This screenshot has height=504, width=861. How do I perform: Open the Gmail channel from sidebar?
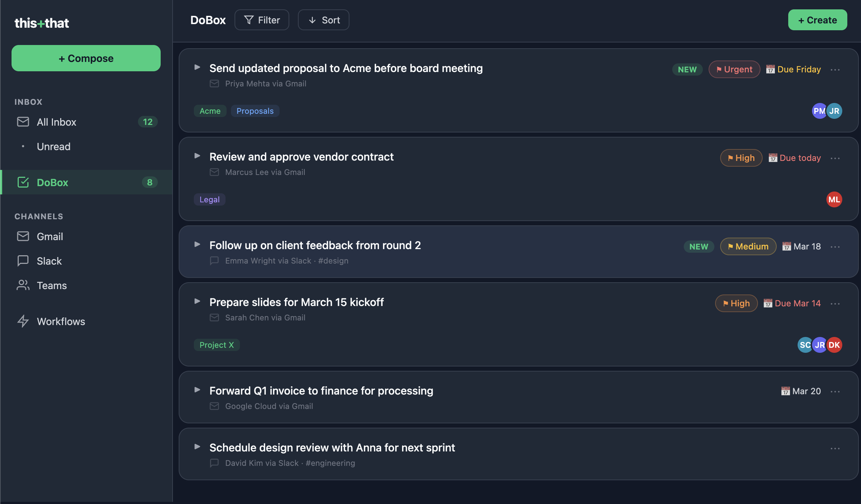[x=49, y=237]
